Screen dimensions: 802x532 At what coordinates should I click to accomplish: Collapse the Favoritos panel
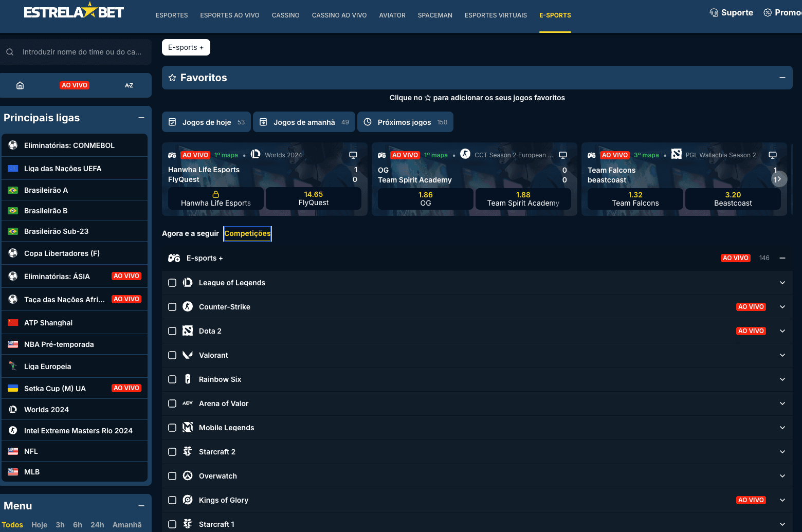(x=782, y=78)
